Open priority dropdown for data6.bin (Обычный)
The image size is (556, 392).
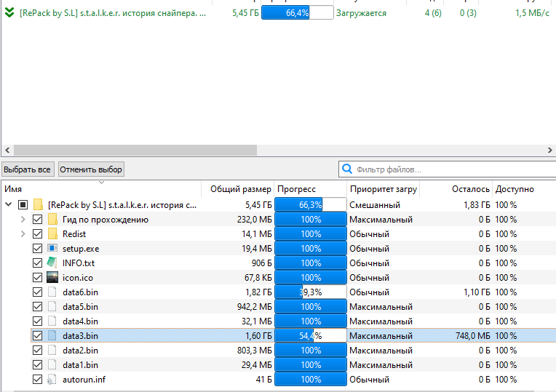(x=369, y=292)
